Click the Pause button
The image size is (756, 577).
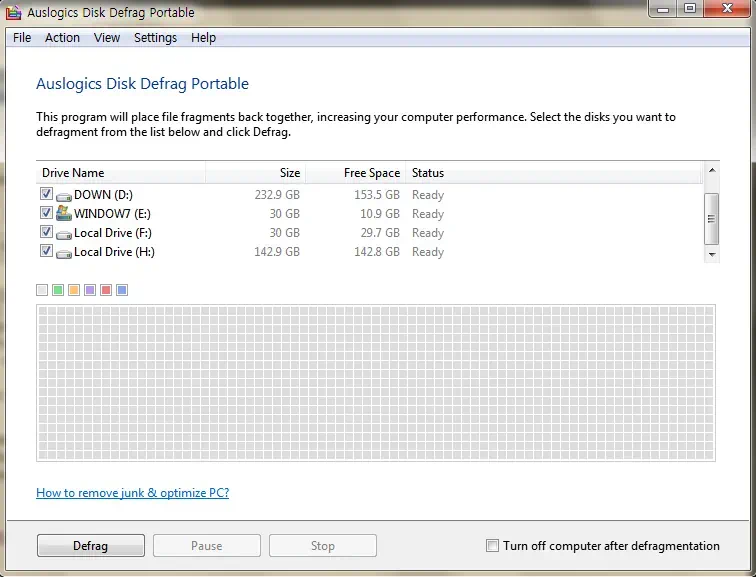[207, 546]
